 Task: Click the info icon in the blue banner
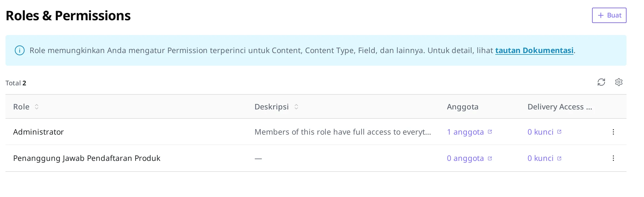[x=20, y=50]
